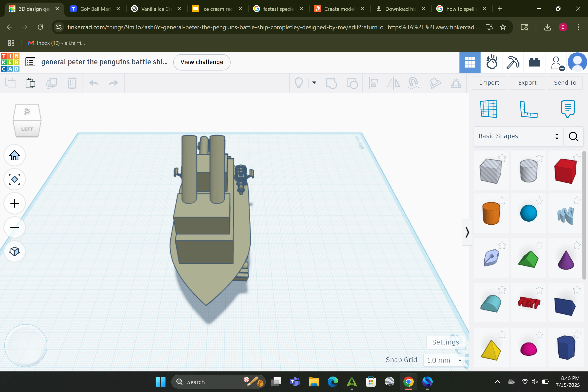588x392 pixels.
Task: Open the design list icon beside title
Action: pos(30,62)
